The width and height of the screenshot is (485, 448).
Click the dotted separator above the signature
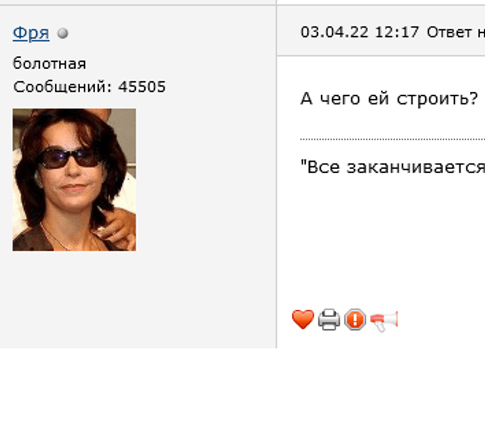(392, 139)
